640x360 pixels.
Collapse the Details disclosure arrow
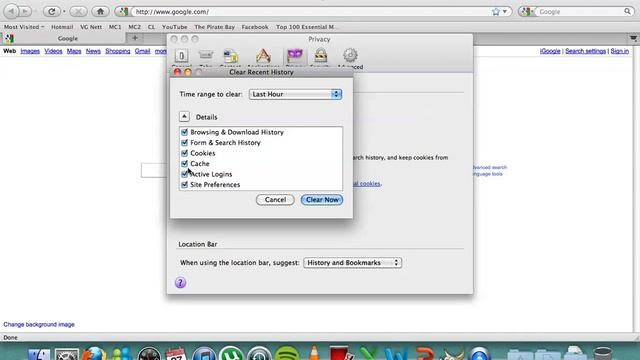click(x=184, y=117)
